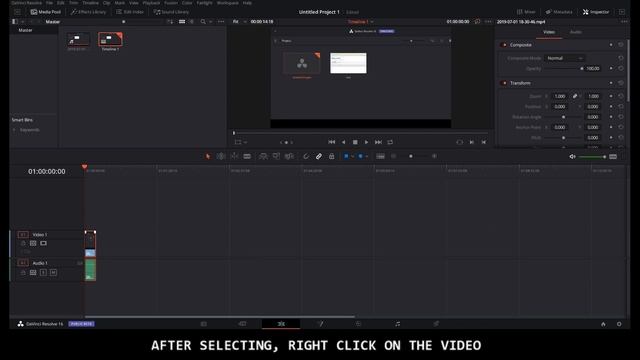640x360 pixels.
Task: Open the Media Pool options three-dots menu
Action: coord(221,22)
